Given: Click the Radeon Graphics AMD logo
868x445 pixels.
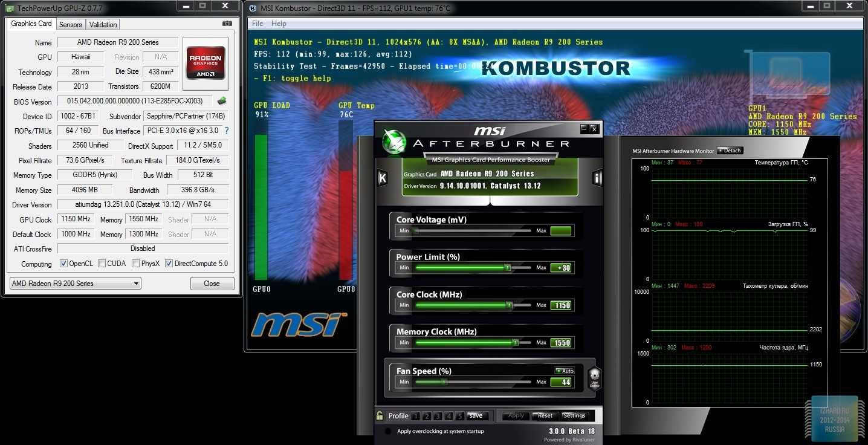Looking at the screenshot, I should tap(206, 62).
